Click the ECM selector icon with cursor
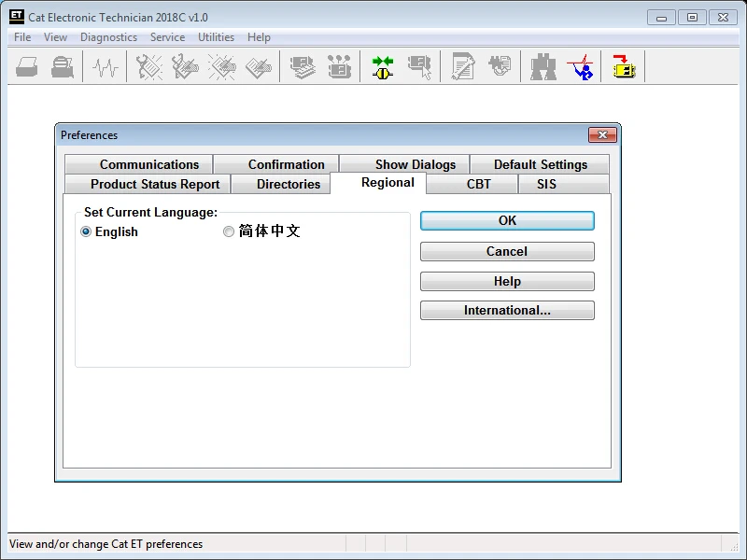The height and width of the screenshot is (560, 747). click(x=419, y=66)
